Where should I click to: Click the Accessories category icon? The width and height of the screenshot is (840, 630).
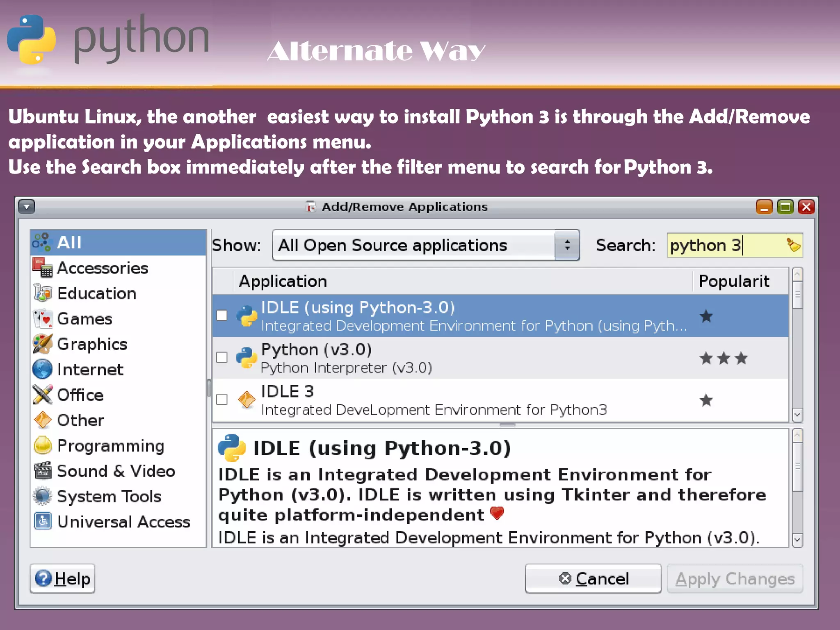coord(43,268)
